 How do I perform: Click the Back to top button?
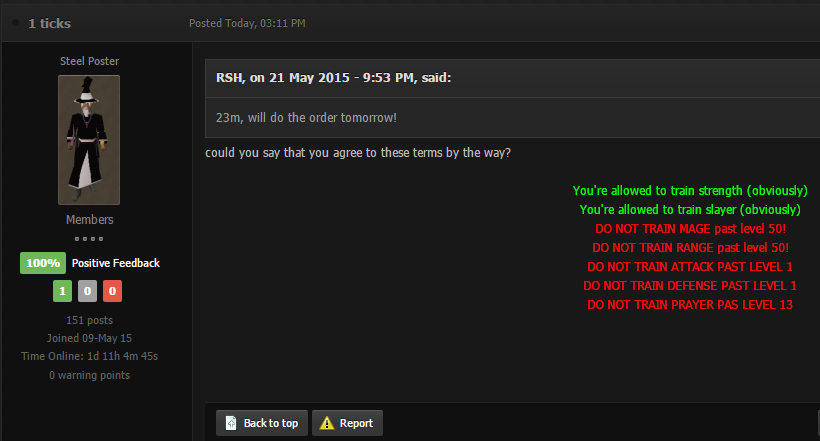(x=261, y=423)
